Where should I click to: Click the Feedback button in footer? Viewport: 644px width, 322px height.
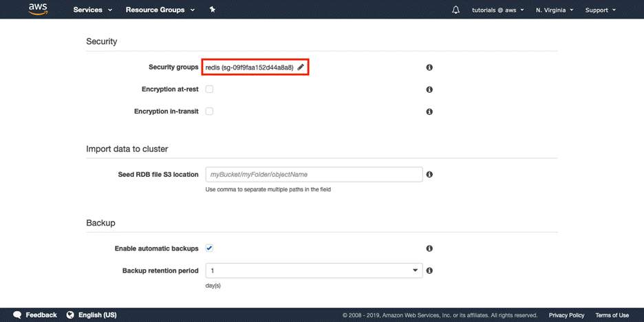[36, 315]
